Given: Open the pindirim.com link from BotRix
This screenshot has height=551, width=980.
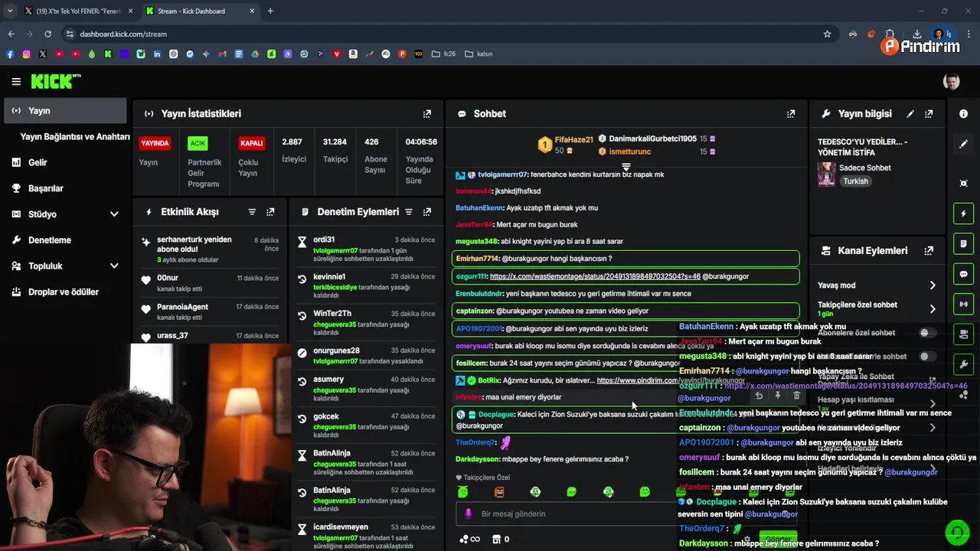Looking at the screenshot, I should (x=671, y=380).
